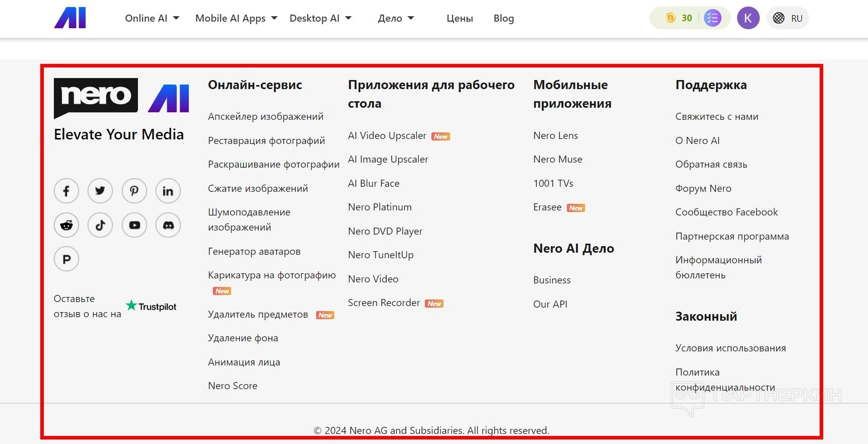The image size is (868, 444).
Task: Open the Nero Muse link
Action: coord(557,159)
